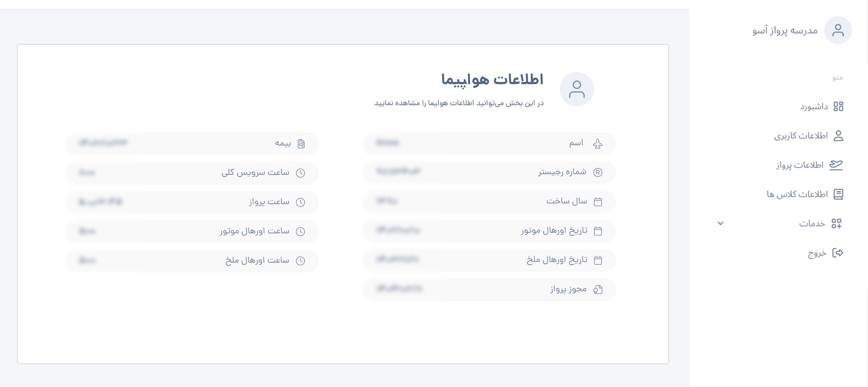Click the اطلاعات پرواز plane takeoff icon
Image resolution: width=868 pixels, height=387 pixels.
[x=836, y=165]
